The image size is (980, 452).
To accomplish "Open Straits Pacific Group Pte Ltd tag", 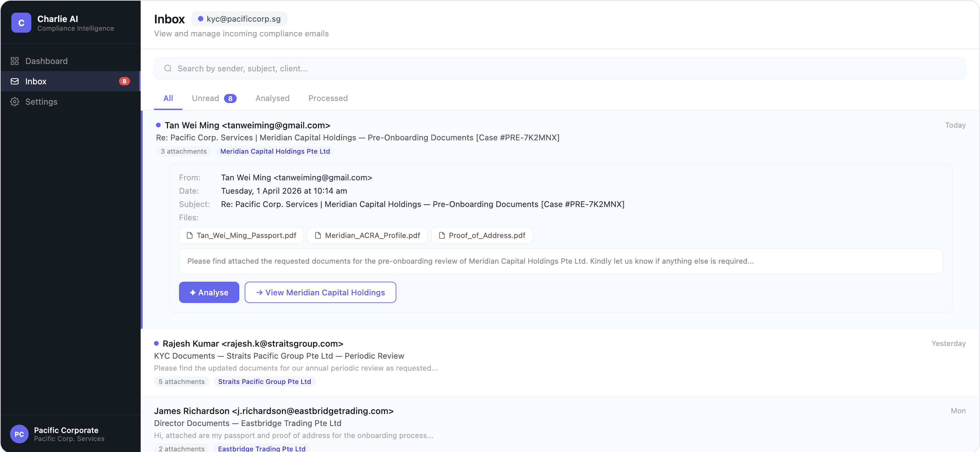I will point(264,382).
